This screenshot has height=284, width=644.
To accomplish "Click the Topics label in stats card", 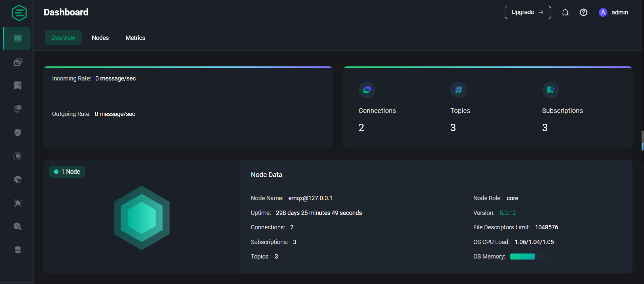I will point(460,111).
